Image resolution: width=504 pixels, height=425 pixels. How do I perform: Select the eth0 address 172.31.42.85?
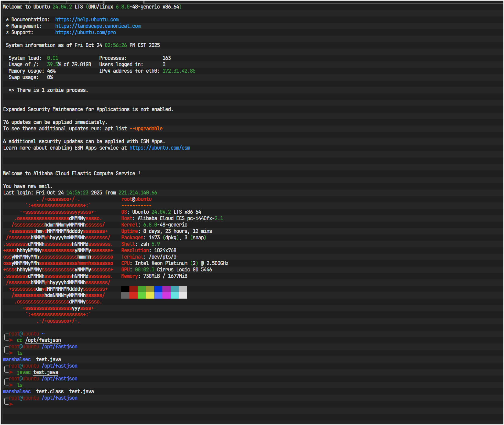(179, 71)
